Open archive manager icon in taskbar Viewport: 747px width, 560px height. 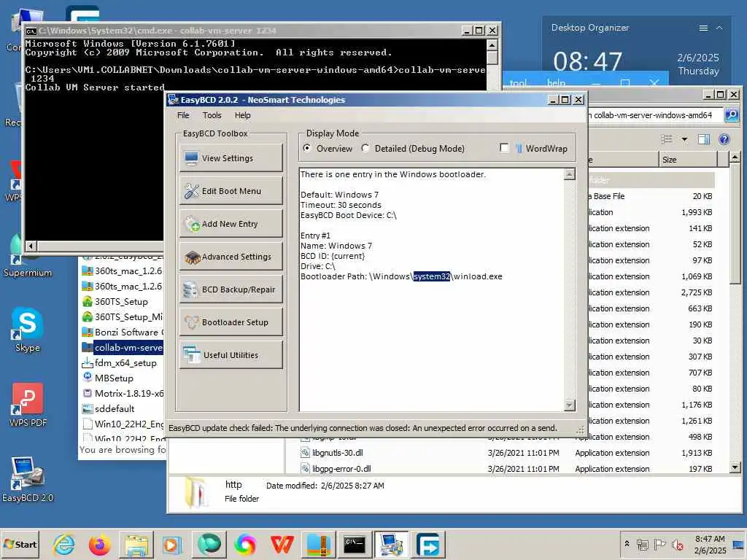318,544
